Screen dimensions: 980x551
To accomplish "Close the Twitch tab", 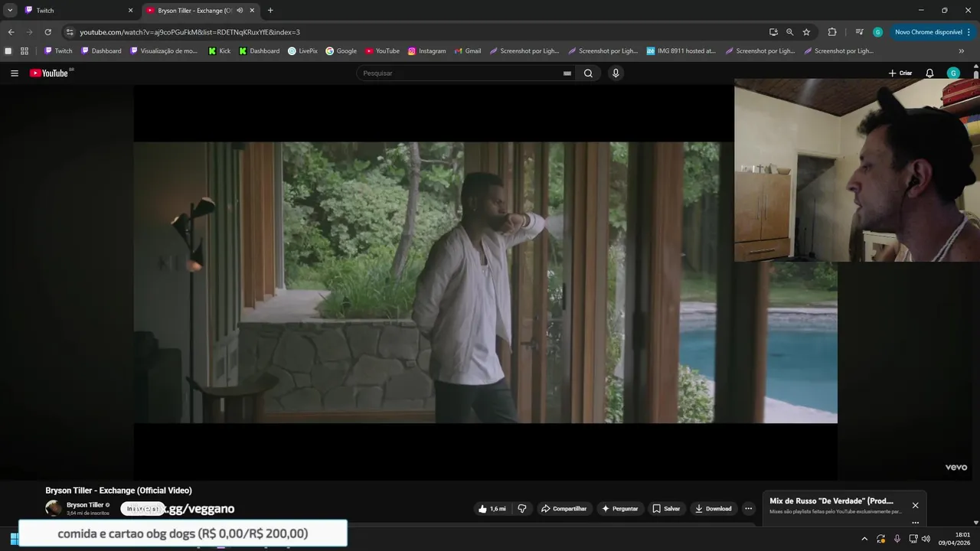I will coord(130,11).
